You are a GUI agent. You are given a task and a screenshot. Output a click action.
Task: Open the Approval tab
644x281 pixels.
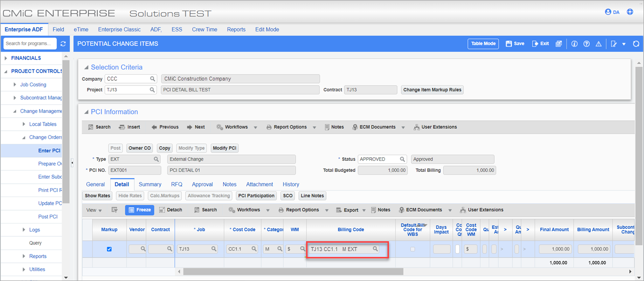pos(203,184)
